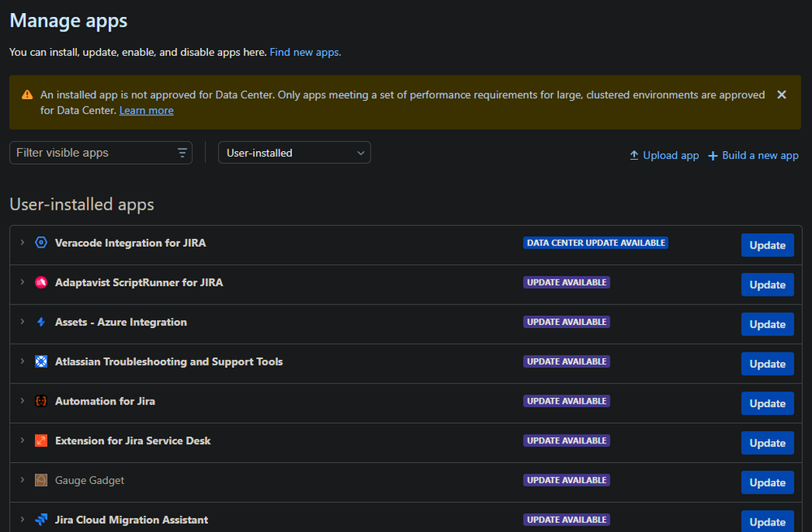Viewport: 812px width, 532px height.
Task: Update Jira Cloud Migration Assistant
Action: [x=767, y=521]
